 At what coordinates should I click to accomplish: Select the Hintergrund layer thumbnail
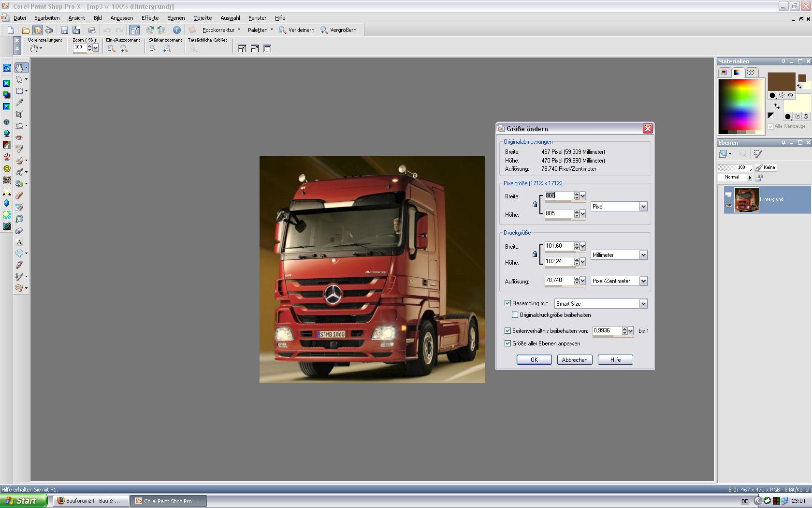click(x=747, y=200)
